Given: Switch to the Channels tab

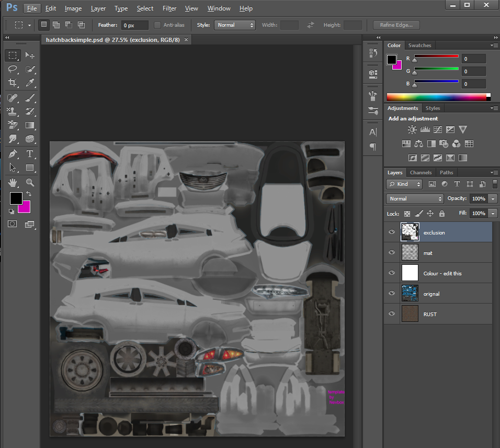Looking at the screenshot, I should [421, 173].
